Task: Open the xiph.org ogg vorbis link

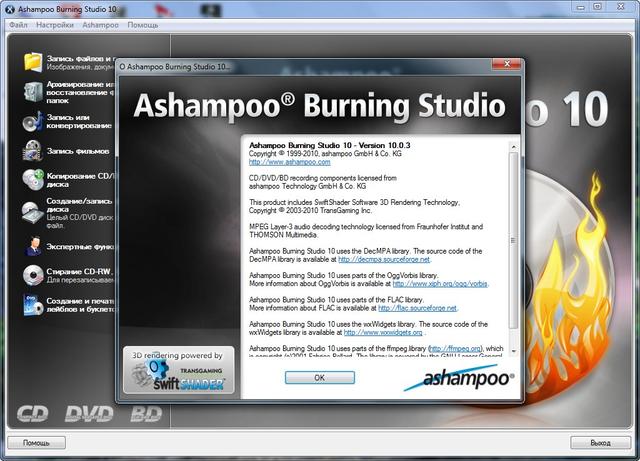Action: pyautogui.click(x=440, y=283)
